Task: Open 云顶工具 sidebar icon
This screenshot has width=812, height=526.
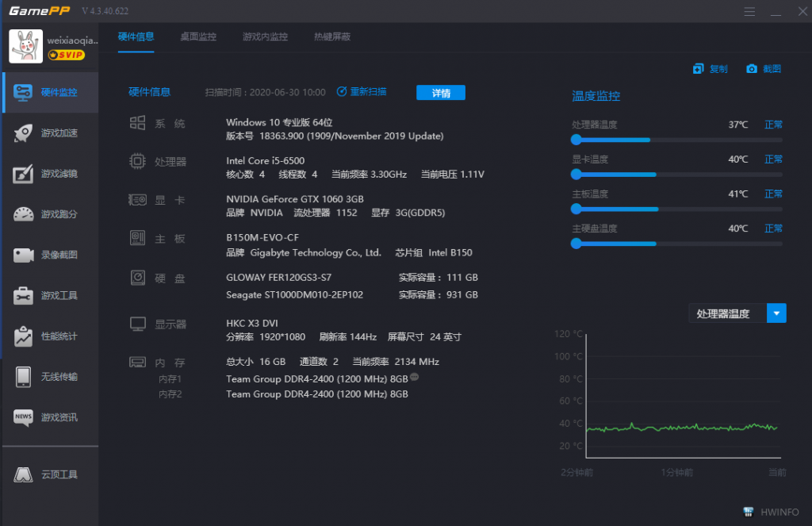Action: coord(23,474)
